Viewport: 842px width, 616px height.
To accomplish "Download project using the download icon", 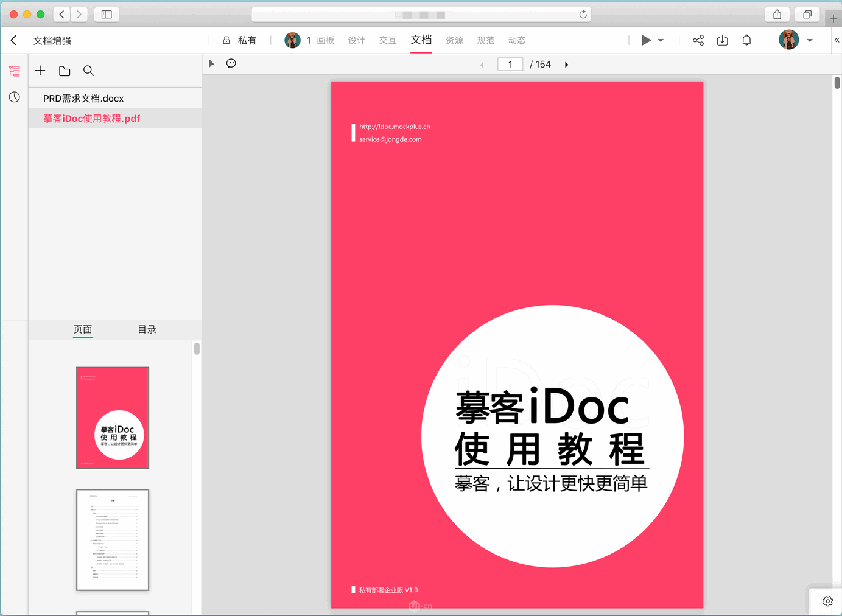I will click(723, 40).
